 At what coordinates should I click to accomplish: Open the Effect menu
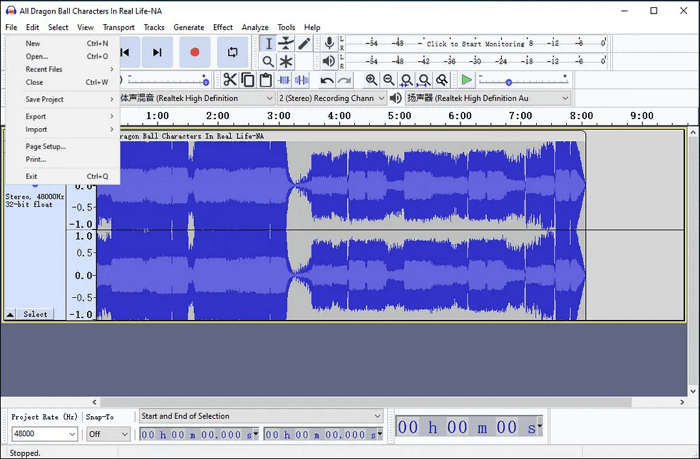(x=223, y=27)
